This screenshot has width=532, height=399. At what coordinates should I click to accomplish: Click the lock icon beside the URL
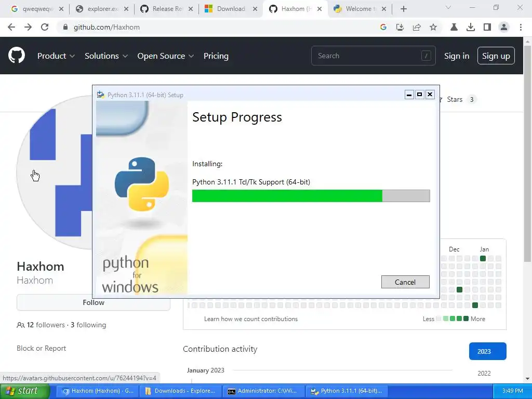coord(65,27)
